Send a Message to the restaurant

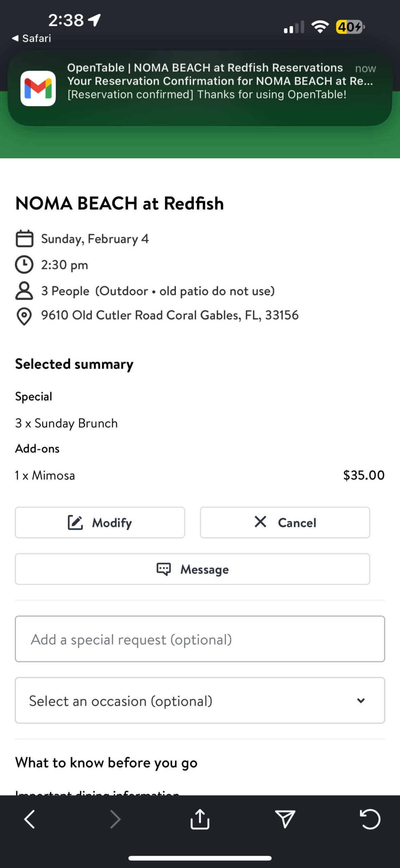coord(192,569)
